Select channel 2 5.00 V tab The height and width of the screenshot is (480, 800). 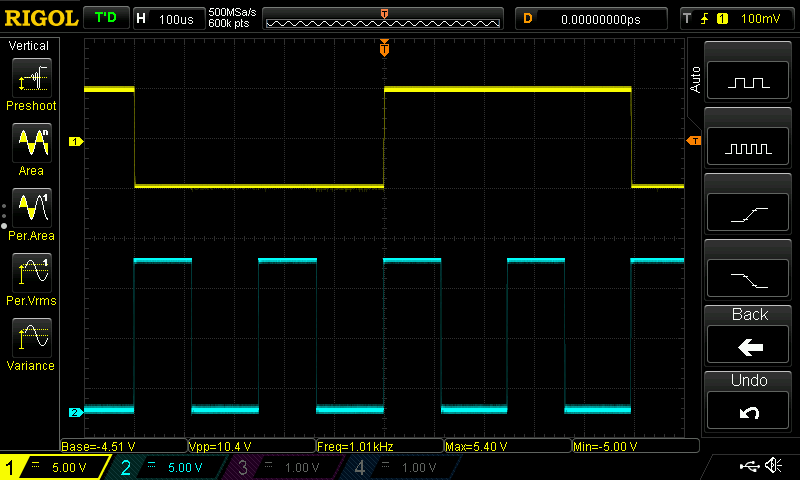pyautogui.click(x=166, y=467)
